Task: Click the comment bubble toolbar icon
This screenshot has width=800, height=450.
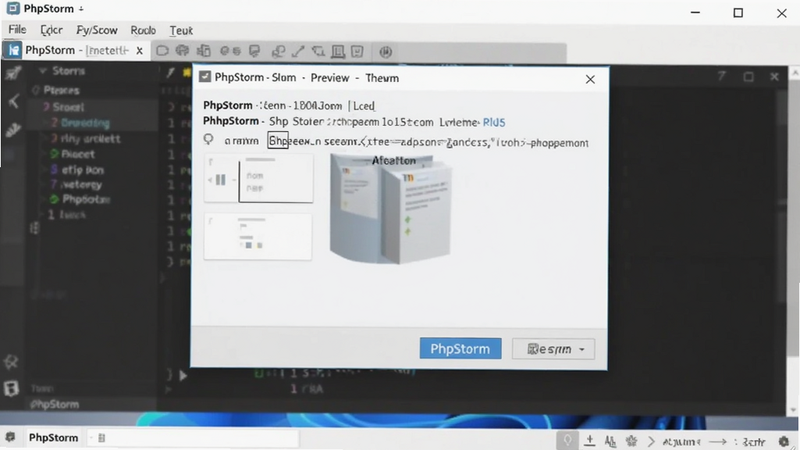Action: 255,51
